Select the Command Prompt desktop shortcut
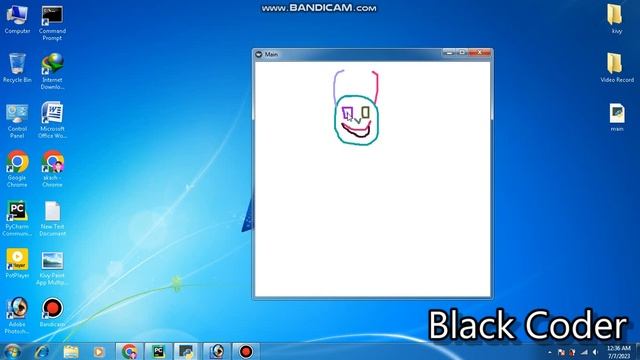The height and width of the screenshot is (360, 640). click(52, 22)
